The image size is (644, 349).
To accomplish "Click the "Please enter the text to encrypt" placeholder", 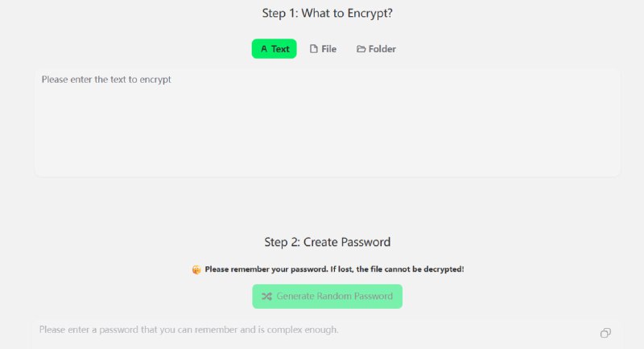I will (x=106, y=80).
